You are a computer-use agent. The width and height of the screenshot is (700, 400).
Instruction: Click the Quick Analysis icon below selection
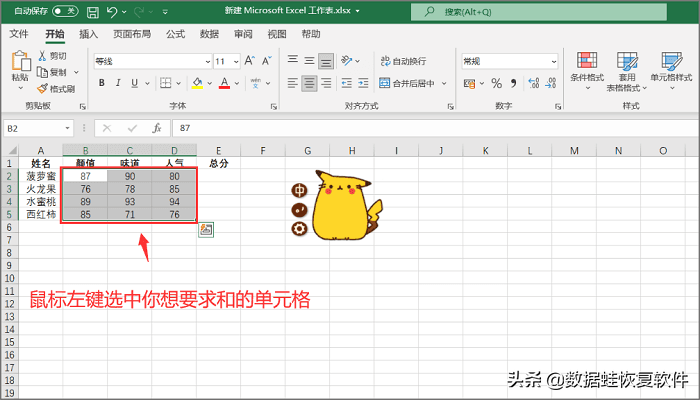[x=206, y=229]
